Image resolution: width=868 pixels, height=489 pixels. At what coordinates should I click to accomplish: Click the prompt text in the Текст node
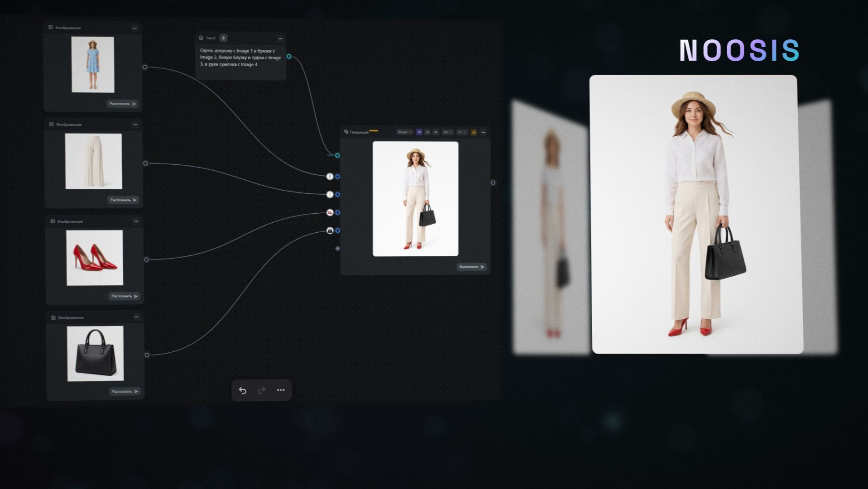click(x=240, y=58)
